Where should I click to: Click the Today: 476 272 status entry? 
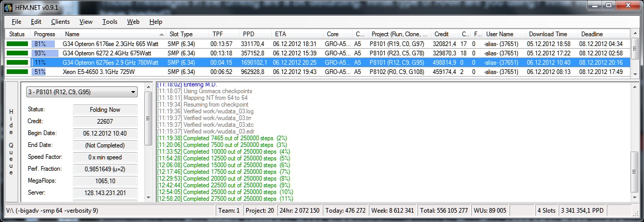pos(346,211)
